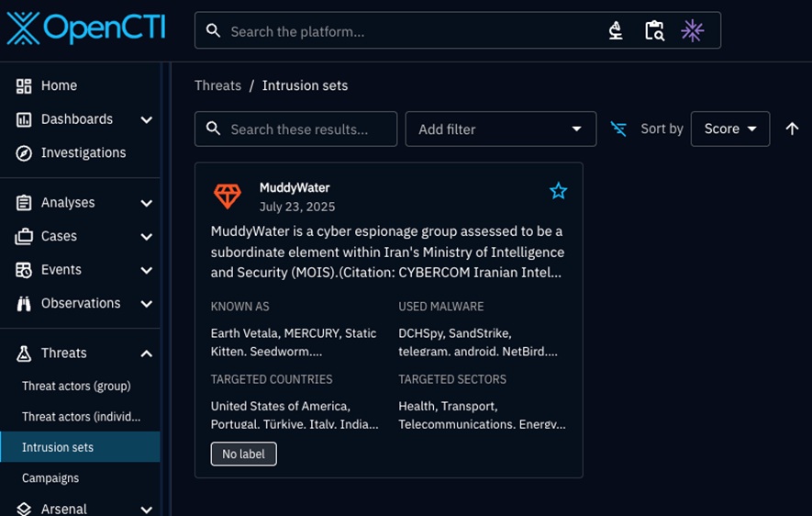Viewport: 812px width, 516px height.
Task: Click the United States of America countries text
Action: [x=295, y=415]
